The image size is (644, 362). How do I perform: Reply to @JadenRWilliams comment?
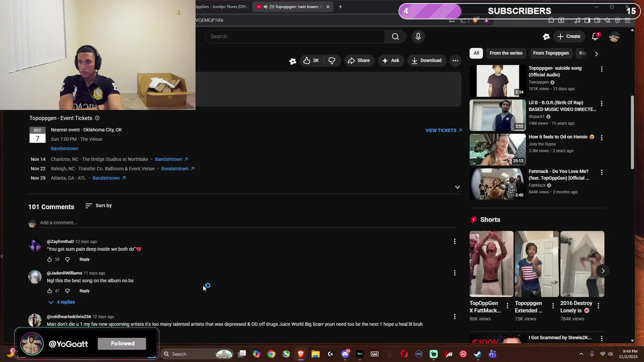(85, 291)
